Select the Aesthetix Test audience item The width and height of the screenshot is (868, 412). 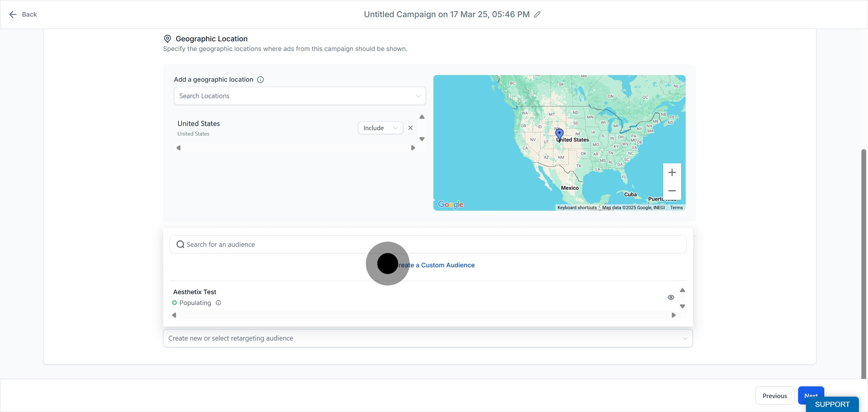point(195,292)
